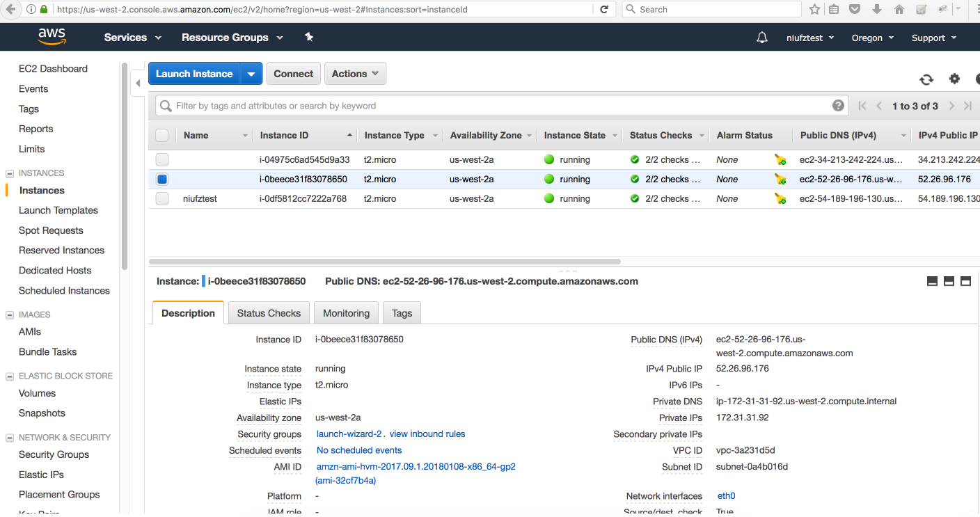Click filter by tags search field
The width and height of the screenshot is (980, 517).
point(501,106)
